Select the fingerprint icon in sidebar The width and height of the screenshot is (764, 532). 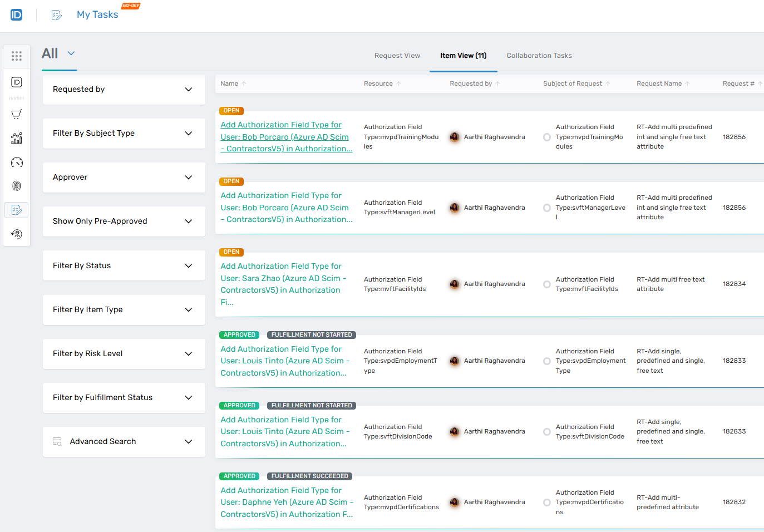coord(16,185)
